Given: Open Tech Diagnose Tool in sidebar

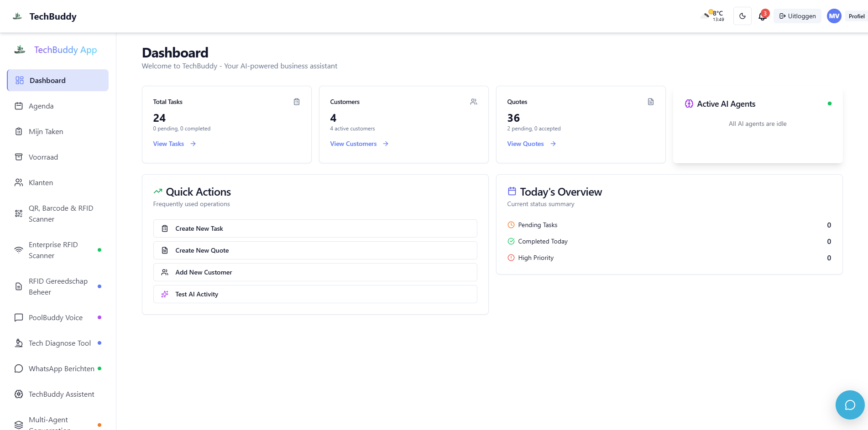Looking at the screenshot, I should (58, 343).
